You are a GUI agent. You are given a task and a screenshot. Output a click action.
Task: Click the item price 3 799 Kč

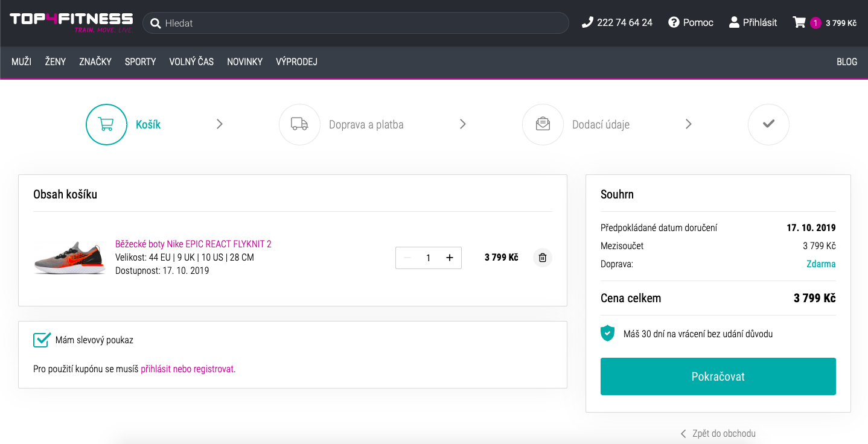pyautogui.click(x=501, y=258)
